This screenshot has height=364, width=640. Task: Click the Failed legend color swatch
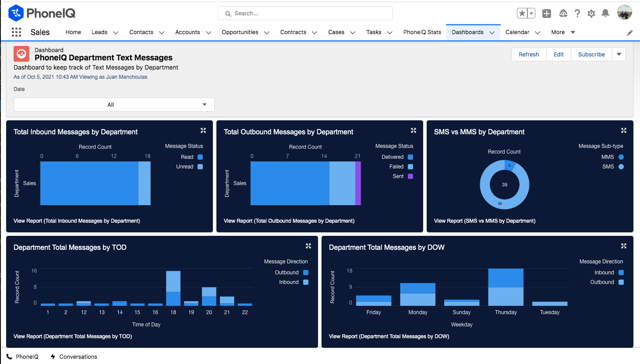(x=410, y=167)
